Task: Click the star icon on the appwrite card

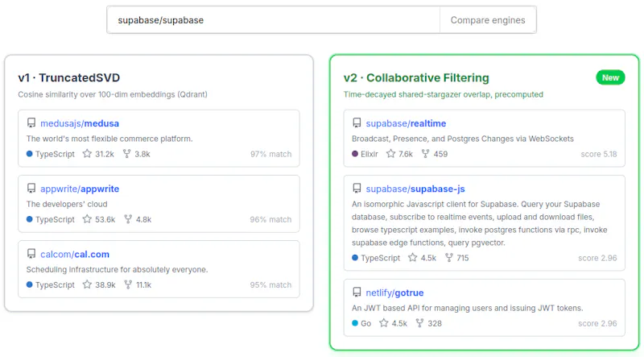Action: [x=87, y=219]
